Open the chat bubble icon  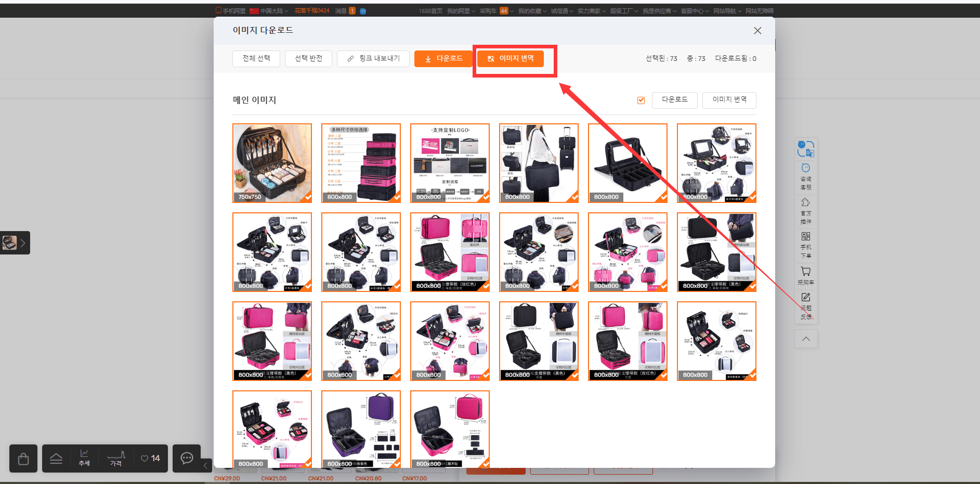187,458
